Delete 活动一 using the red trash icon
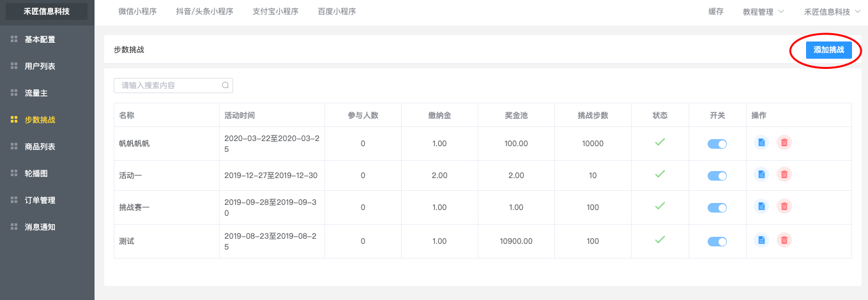 tap(784, 174)
